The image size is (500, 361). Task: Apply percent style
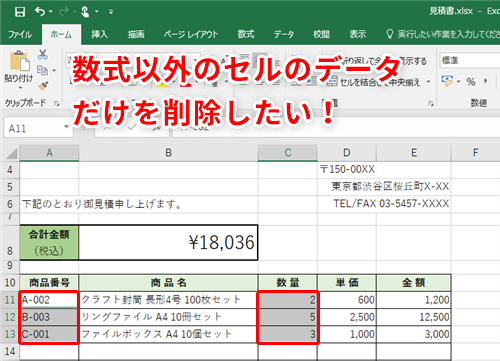(x=471, y=81)
